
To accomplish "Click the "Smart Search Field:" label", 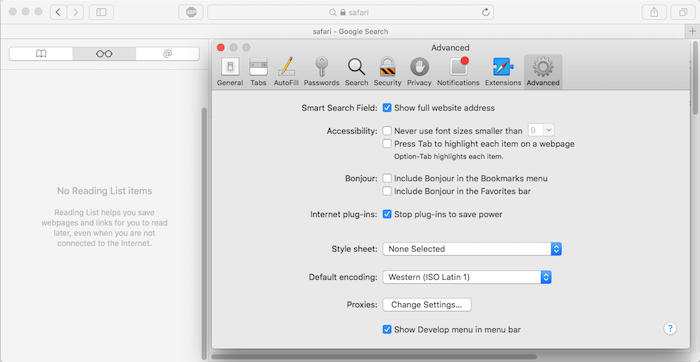I will tap(339, 108).
